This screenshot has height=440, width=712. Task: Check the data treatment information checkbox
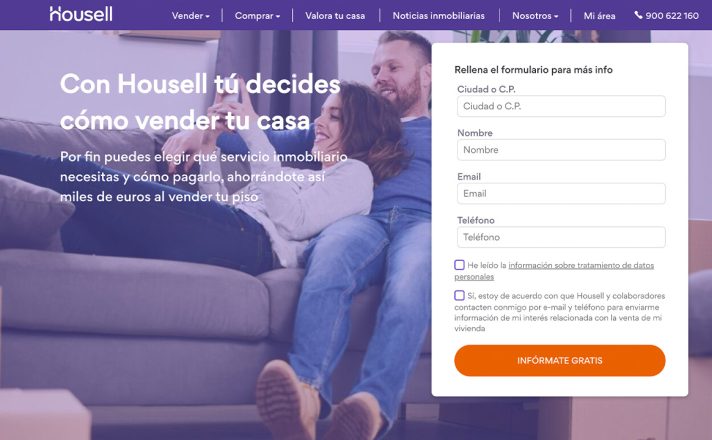click(459, 265)
